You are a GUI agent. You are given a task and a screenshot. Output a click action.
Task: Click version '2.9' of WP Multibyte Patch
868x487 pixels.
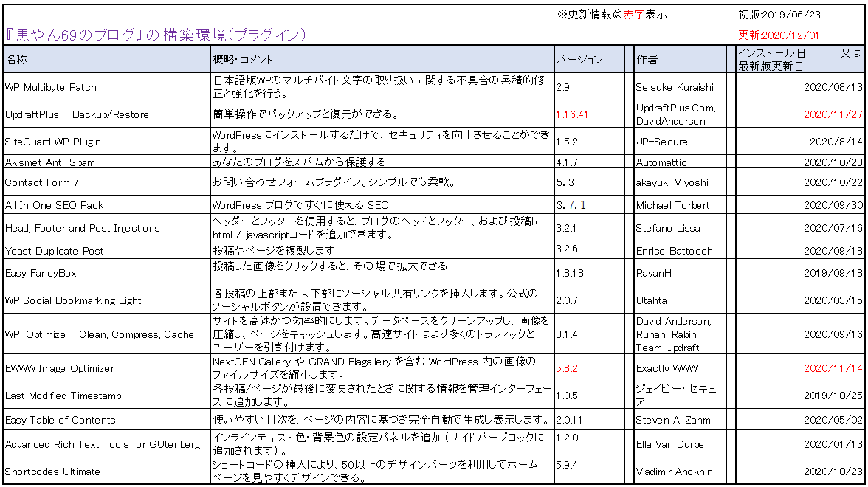[563, 87]
